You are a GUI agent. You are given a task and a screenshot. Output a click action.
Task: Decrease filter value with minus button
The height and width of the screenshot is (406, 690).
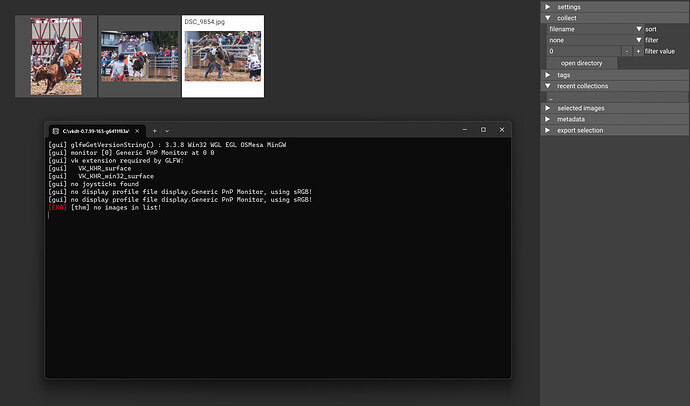pos(627,51)
